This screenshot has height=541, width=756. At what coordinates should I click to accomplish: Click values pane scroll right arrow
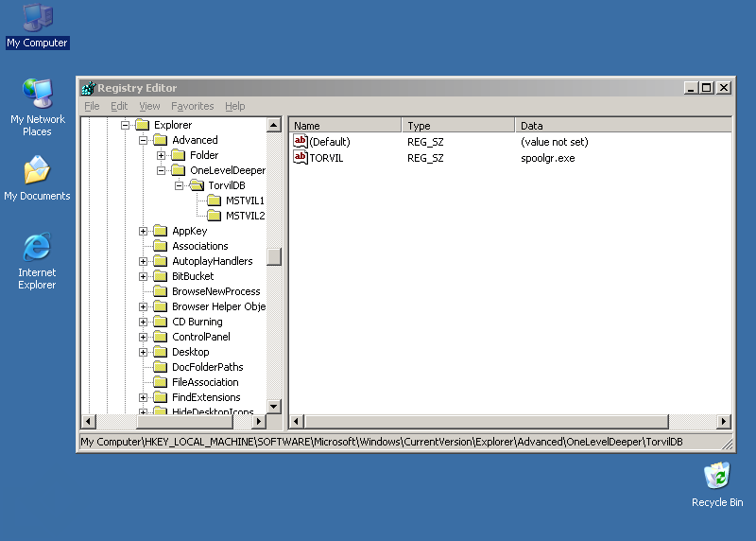click(724, 421)
